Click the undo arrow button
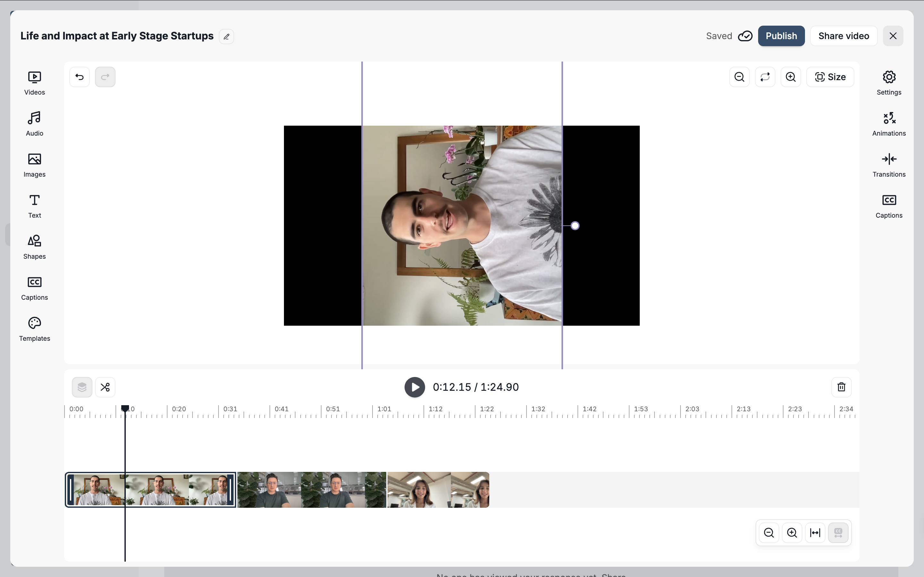924x577 pixels. tap(80, 77)
